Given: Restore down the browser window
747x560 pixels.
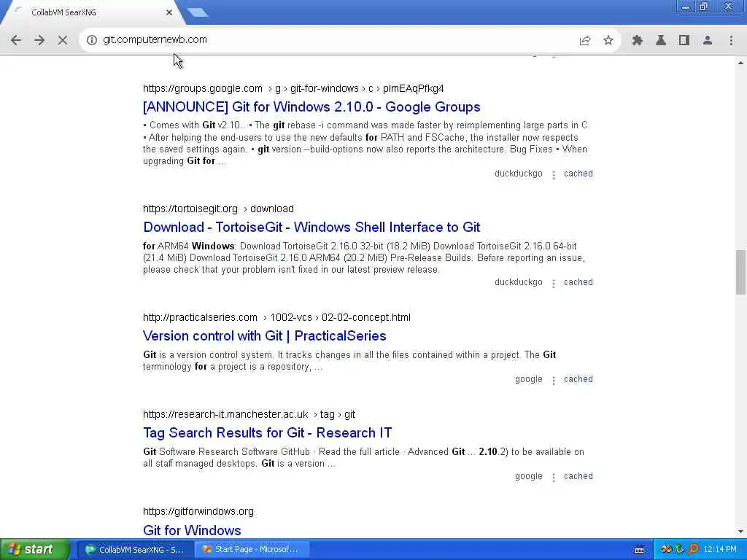Looking at the screenshot, I should [704, 7].
